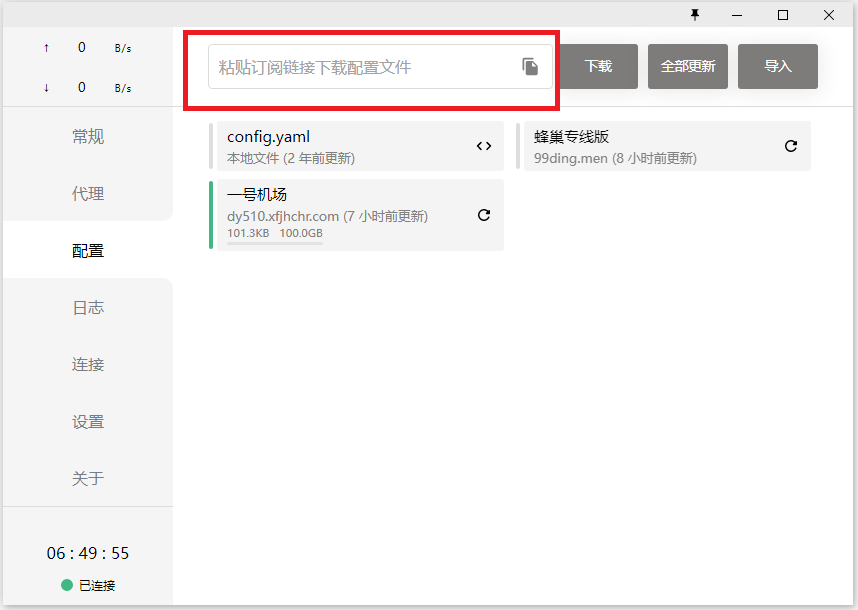Click the 一号机场 data usage progress bar
The height and width of the screenshot is (610, 858).
click(275, 243)
